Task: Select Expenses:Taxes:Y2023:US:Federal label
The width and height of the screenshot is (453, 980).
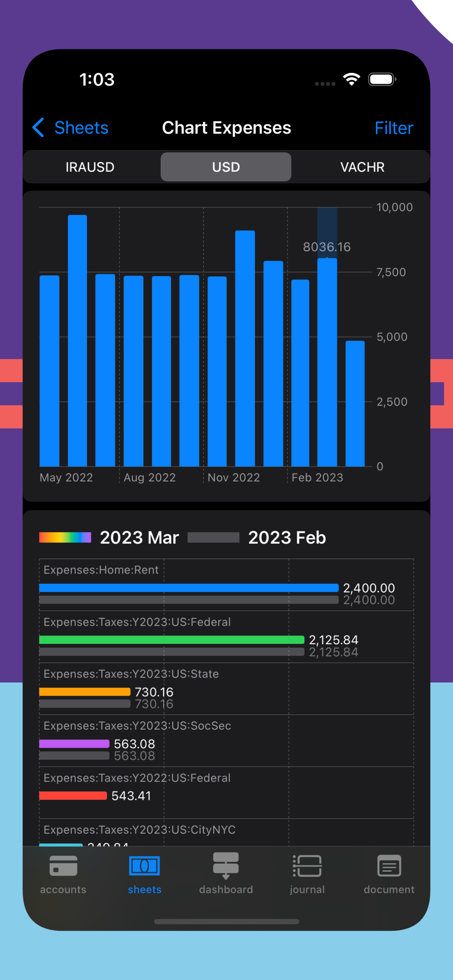Action: pos(137,622)
